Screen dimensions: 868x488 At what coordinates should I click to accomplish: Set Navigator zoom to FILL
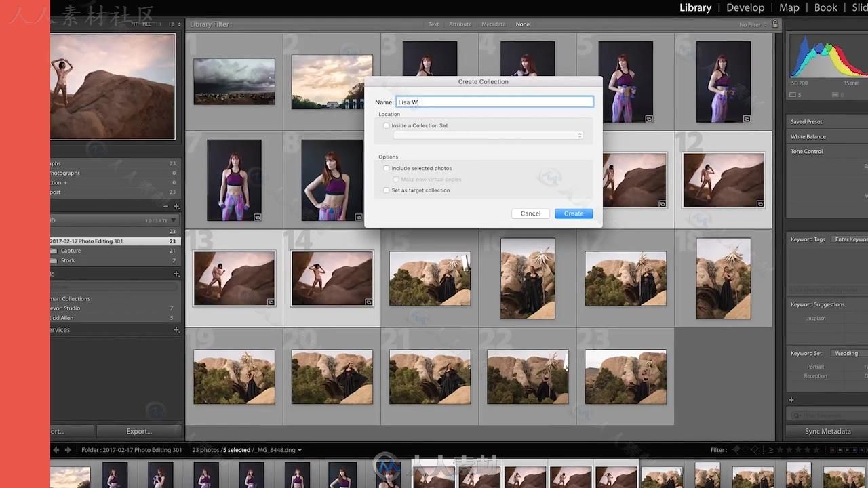pyautogui.click(x=146, y=24)
